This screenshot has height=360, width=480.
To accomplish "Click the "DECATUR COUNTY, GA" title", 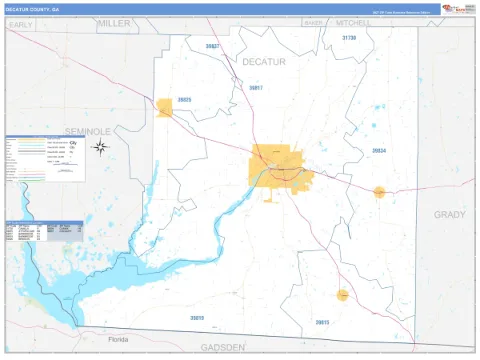I will pos(32,10).
